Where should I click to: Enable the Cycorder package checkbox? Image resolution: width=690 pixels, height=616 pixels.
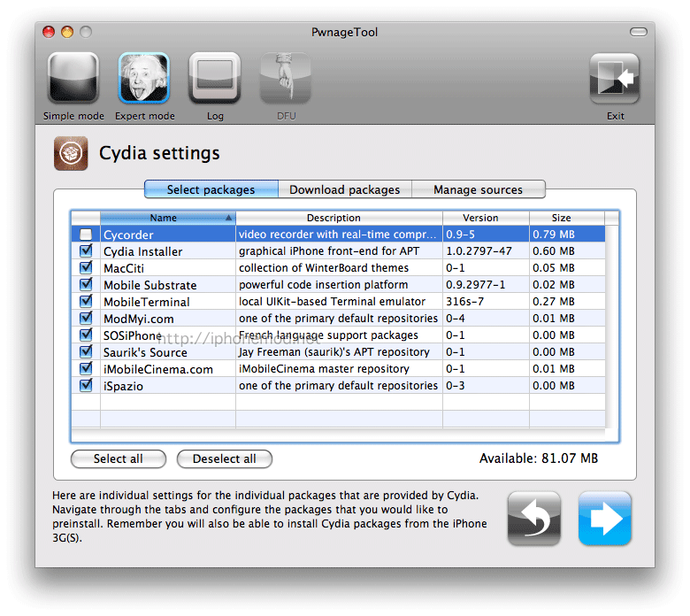[86, 235]
